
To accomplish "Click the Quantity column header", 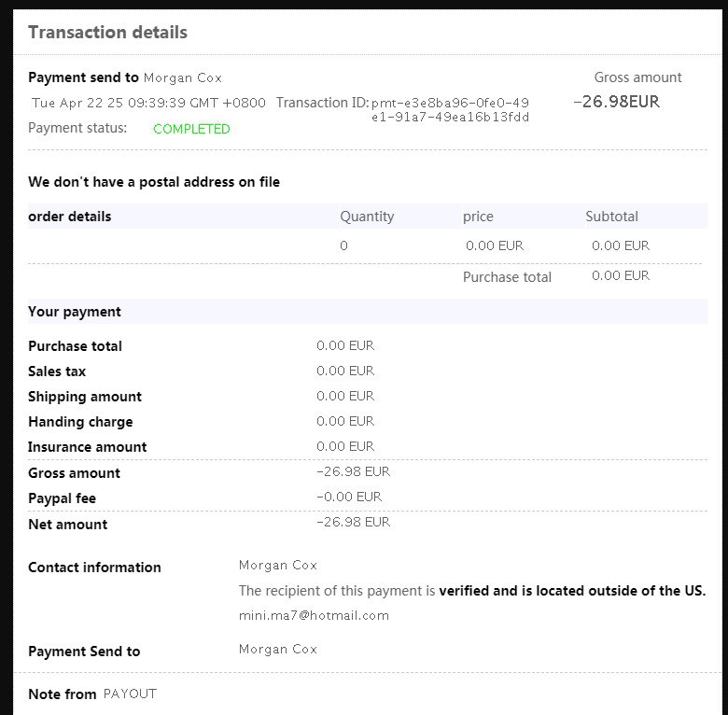I will coord(367,217).
